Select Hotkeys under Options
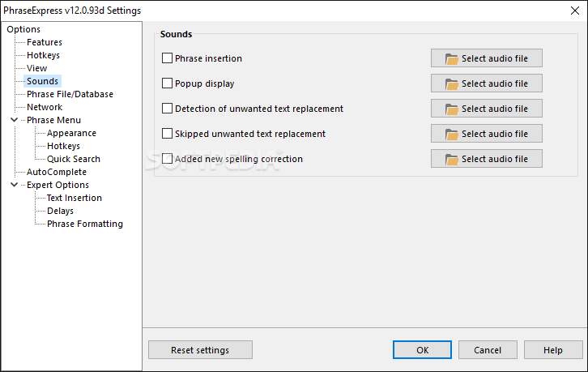The height and width of the screenshot is (372, 588). point(43,56)
